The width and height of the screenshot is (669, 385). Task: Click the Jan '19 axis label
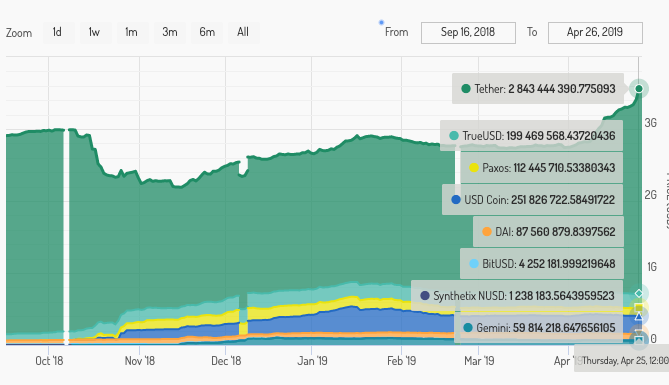pyautogui.click(x=312, y=361)
